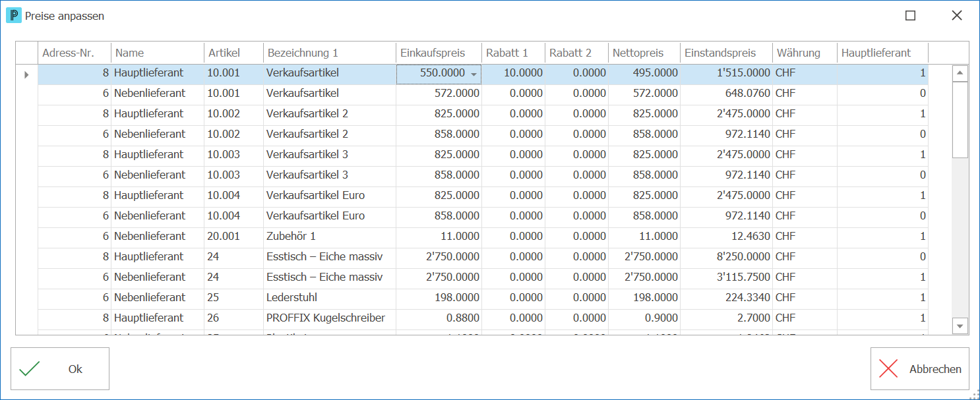Image resolution: width=980 pixels, height=400 pixels.
Task: Sort by the Einkaufspreis column header
Action: (x=439, y=53)
